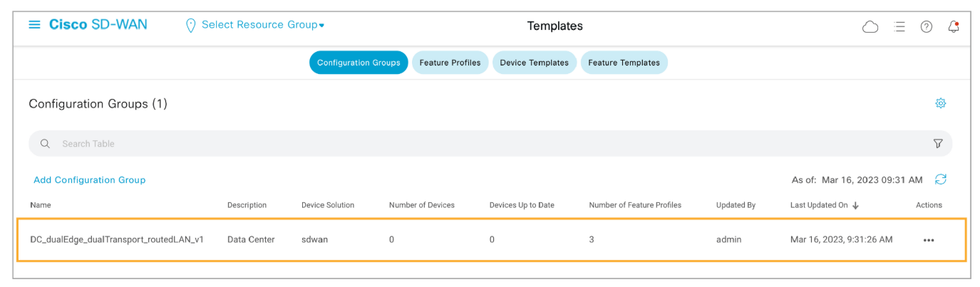Switch to Device Templates tab
This screenshot has height=287, width=980.
[534, 63]
